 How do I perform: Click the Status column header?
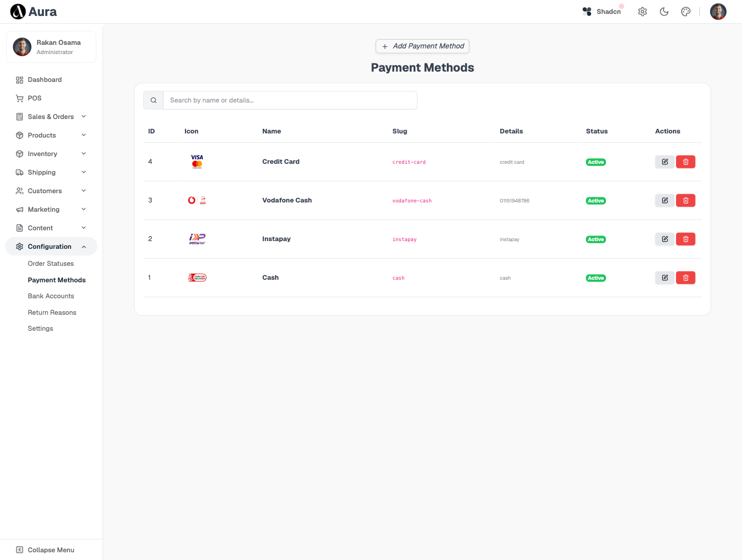[x=597, y=131]
